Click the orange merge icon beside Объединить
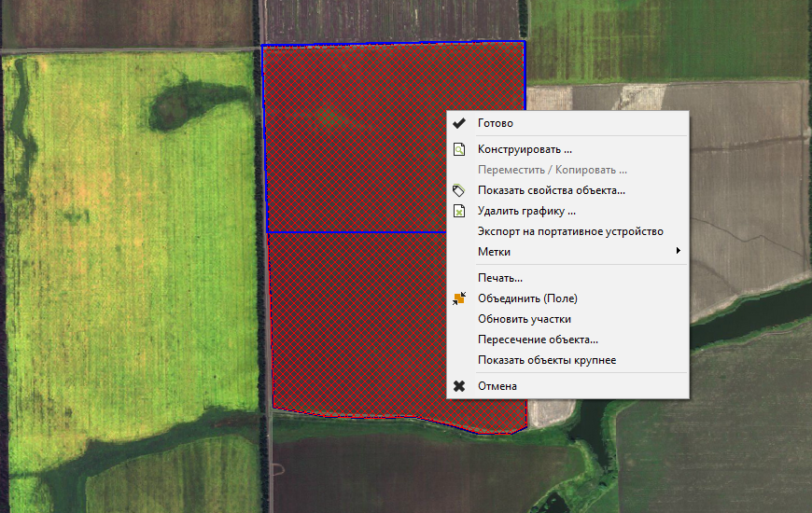812x513 pixels. 459,298
